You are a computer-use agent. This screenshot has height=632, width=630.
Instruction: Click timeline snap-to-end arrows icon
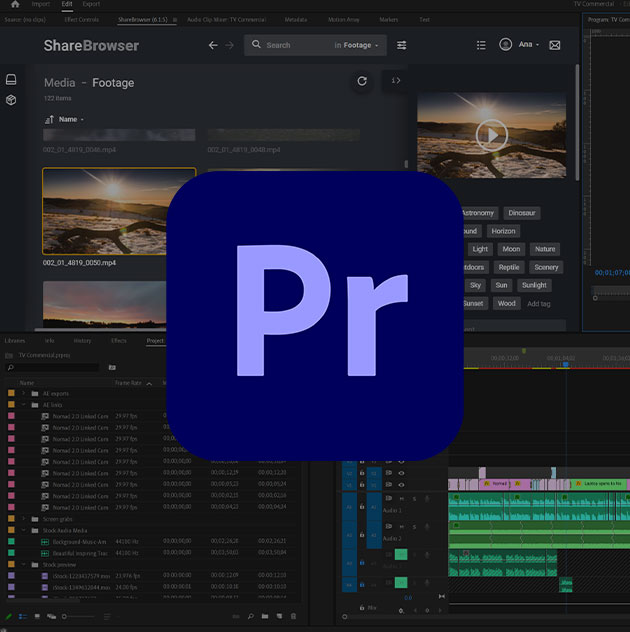[x=442, y=597]
